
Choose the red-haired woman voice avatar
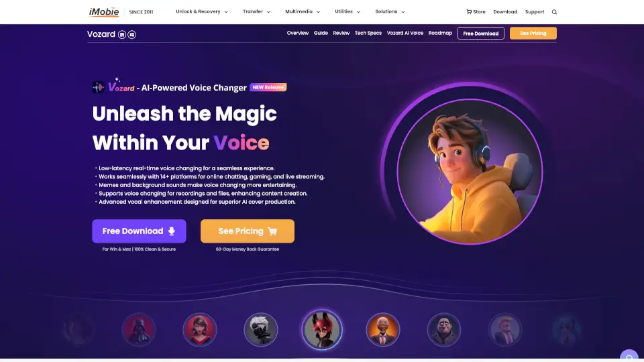pos(200,330)
